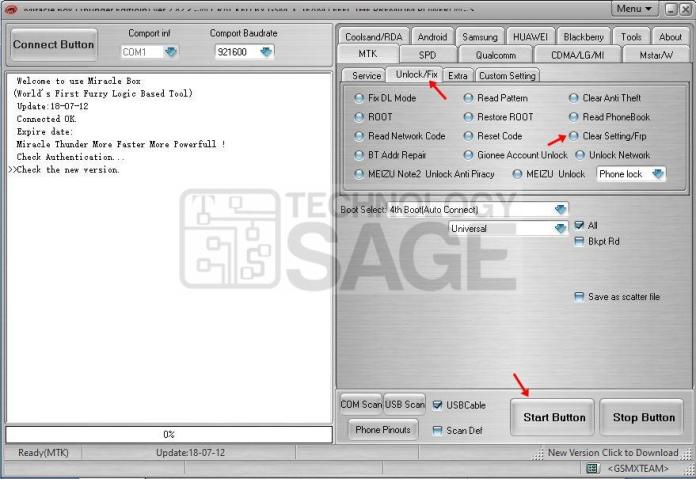Switch to the Coolsand/RDA tab
This screenshot has height=479, width=696.
tap(374, 37)
